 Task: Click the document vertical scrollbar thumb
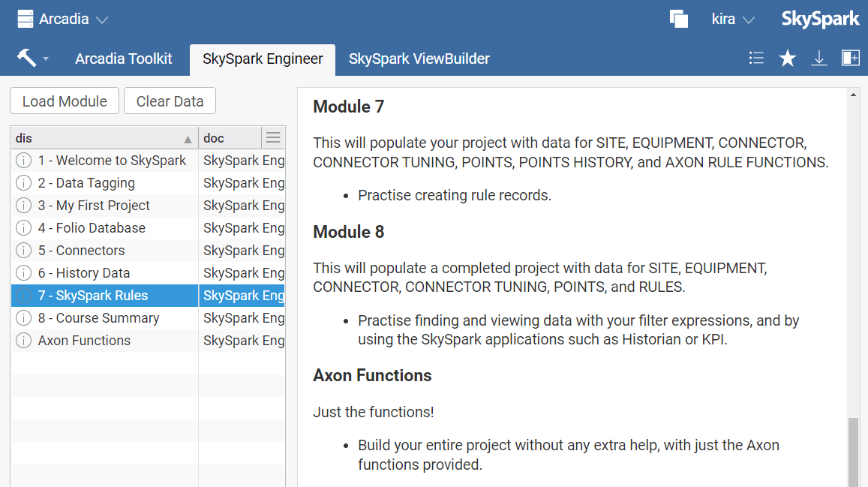pos(853,452)
